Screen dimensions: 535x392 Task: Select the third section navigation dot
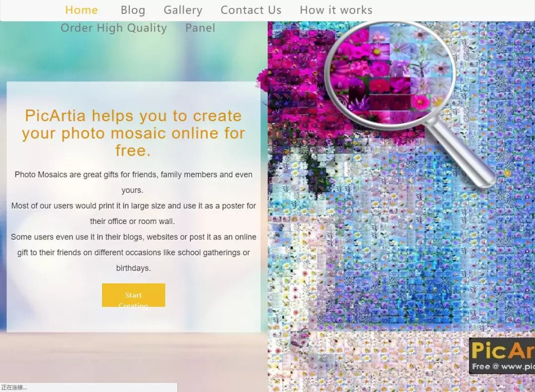[507, 196]
